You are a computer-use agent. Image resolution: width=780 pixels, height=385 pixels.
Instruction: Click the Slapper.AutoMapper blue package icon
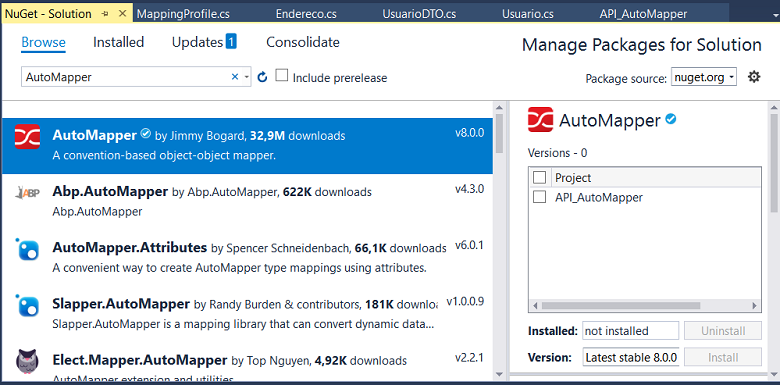[27, 305]
